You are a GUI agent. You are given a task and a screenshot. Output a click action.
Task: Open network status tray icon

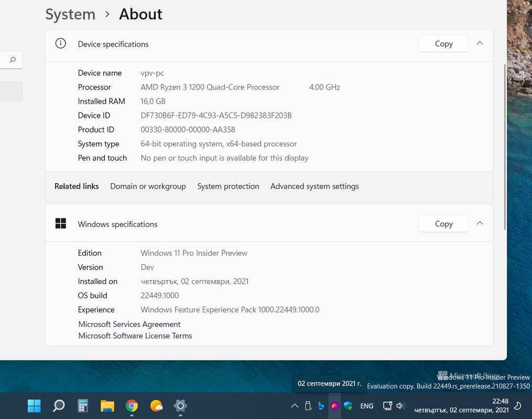coord(387,406)
